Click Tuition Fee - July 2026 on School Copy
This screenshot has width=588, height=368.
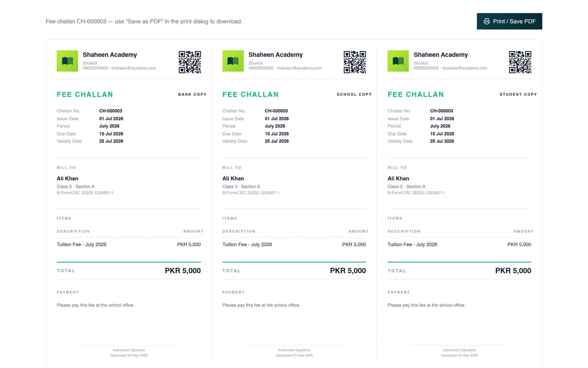click(x=247, y=244)
